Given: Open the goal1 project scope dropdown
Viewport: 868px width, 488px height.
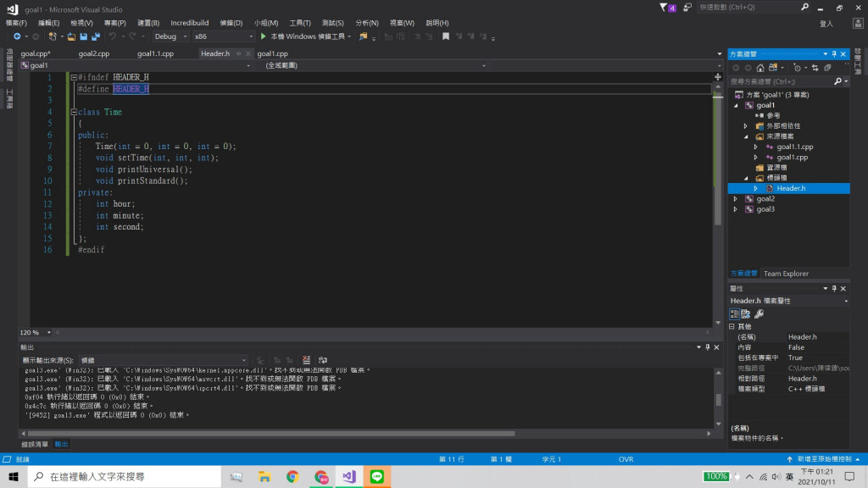Looking at the screenshot, I should 136,65.
